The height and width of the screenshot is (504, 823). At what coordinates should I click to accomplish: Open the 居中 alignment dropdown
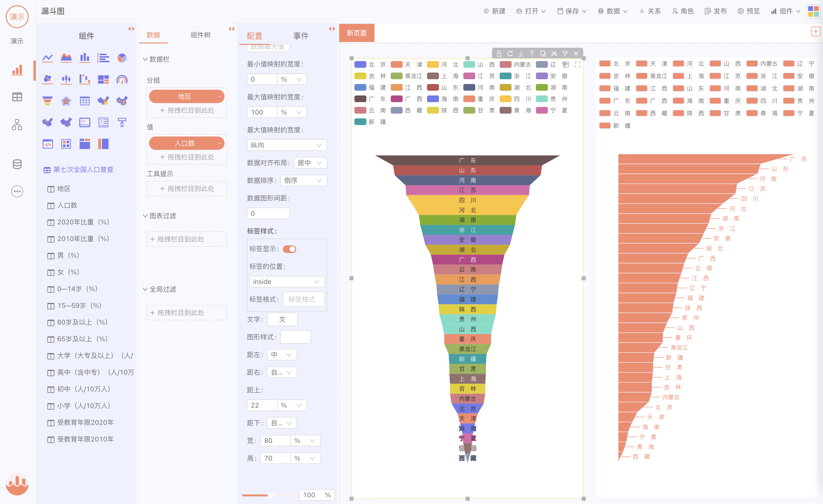tap(310, 163)
